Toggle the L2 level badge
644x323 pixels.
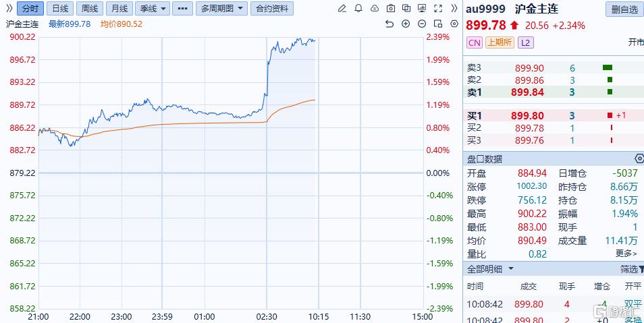(525, 42)
